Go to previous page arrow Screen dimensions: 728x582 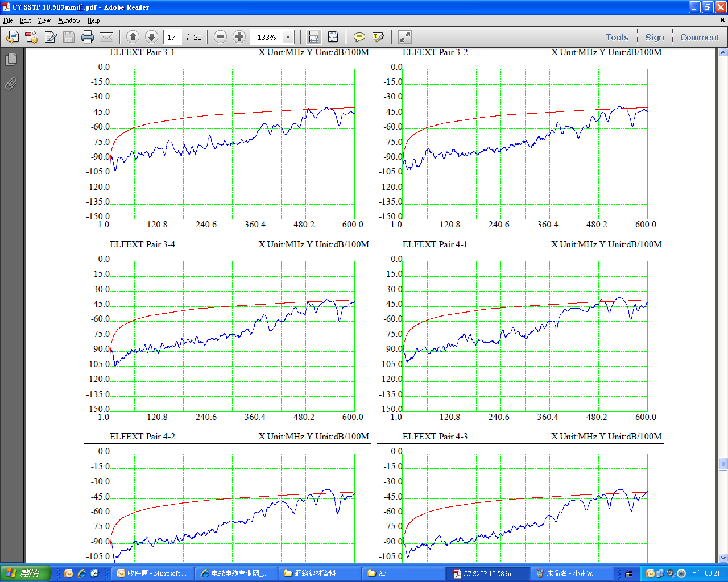pyautogui.click(x=133, y=37)
